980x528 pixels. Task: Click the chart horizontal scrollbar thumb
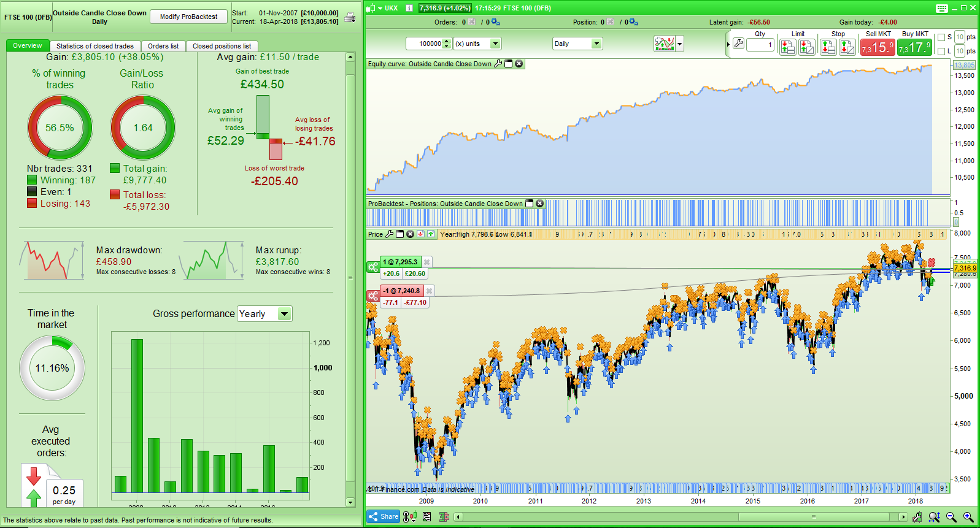[814, 517]
